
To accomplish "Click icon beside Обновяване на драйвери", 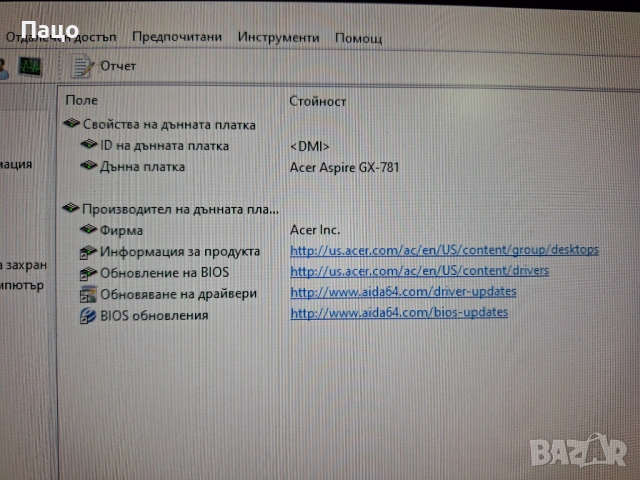I will tap(88, 294).
